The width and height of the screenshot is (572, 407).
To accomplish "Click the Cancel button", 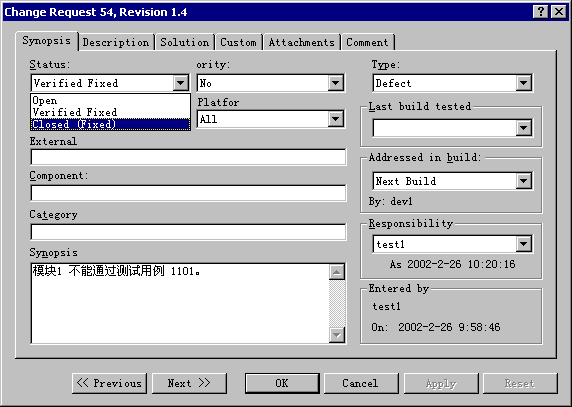I will pos(361,383).
